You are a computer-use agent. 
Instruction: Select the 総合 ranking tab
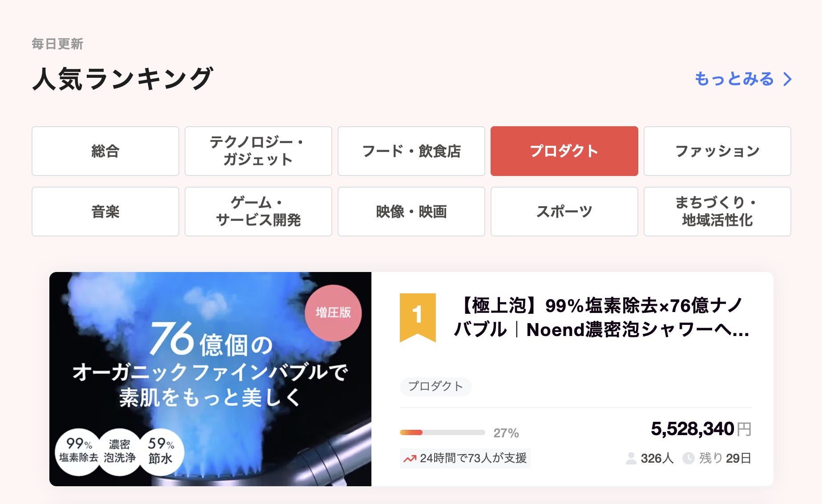[x=105, y=151]
